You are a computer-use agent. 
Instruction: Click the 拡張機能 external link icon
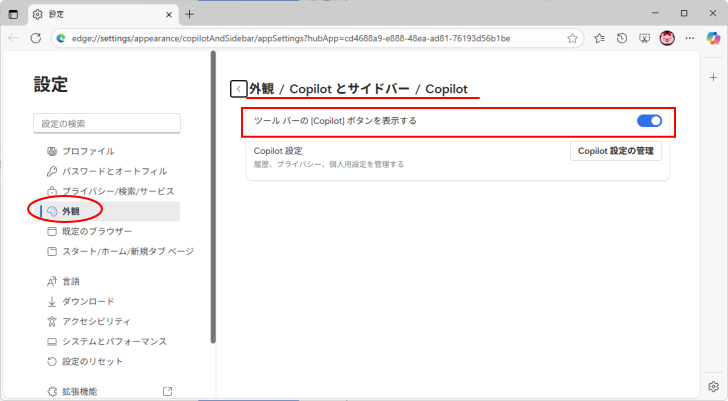coord(168,391)
